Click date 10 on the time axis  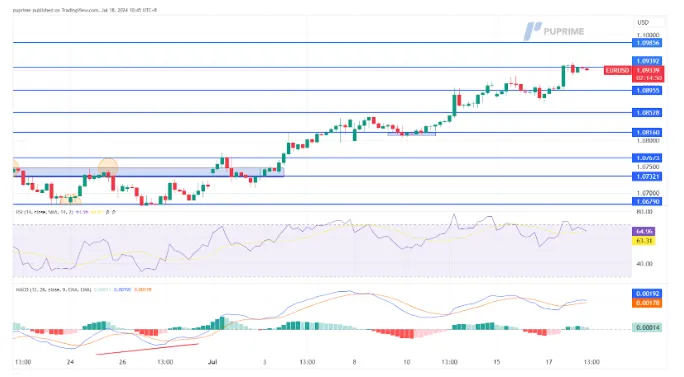407,362
